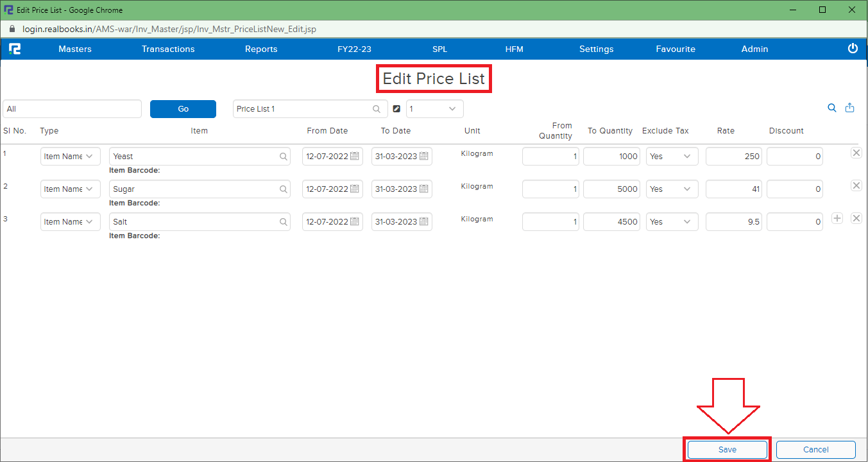Click the Go button
The height and width of the screenshot is (462, 868).
click(183, 109)
